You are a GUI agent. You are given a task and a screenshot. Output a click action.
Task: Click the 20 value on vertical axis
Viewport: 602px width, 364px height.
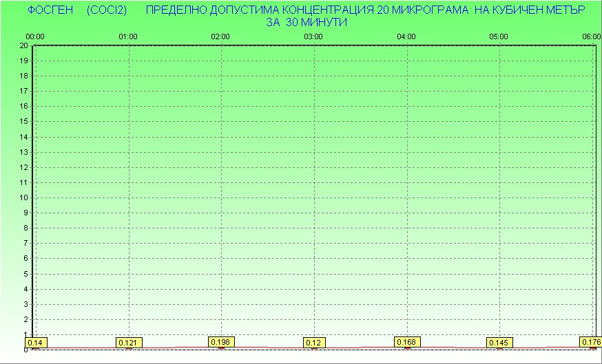[23, 45]
